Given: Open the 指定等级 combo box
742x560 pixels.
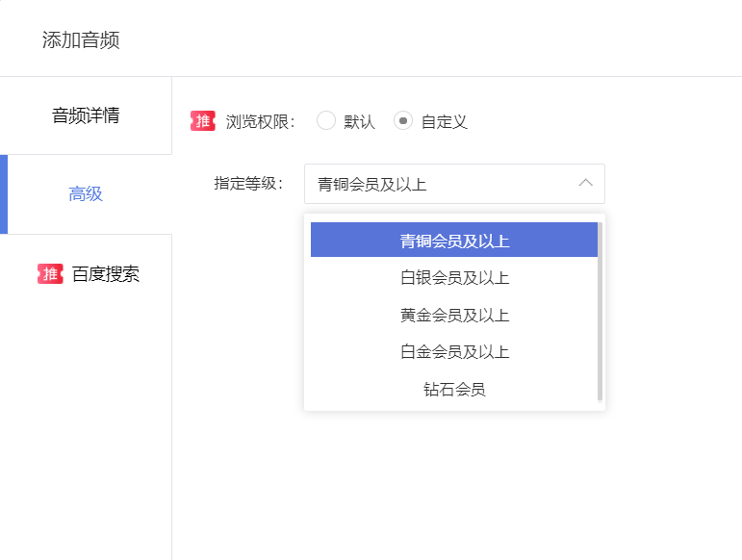Looking at the screenshot, I should (454, 184).
